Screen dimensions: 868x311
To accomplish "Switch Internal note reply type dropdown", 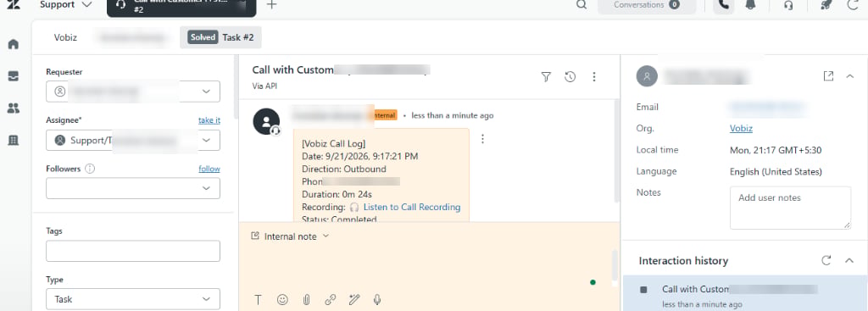I will pos(291,236).
